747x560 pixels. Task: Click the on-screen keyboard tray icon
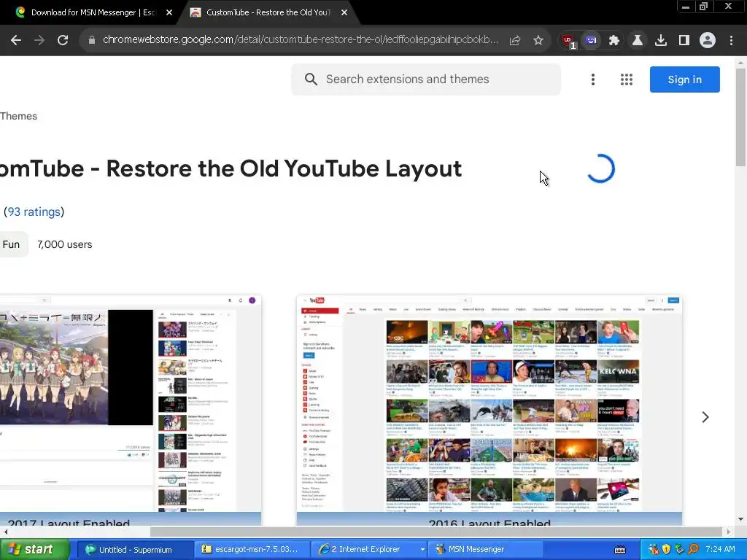[620, 550]
